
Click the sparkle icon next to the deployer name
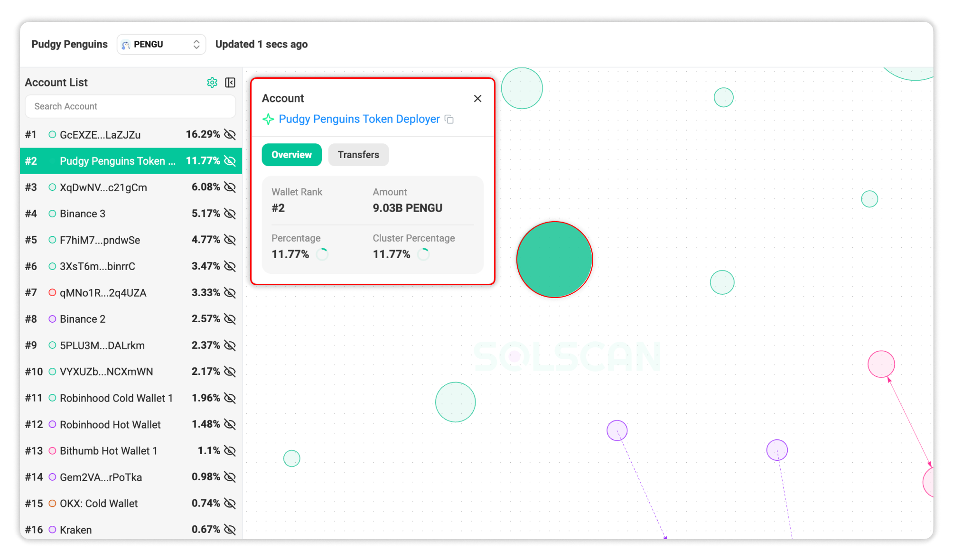pos(269,119)
